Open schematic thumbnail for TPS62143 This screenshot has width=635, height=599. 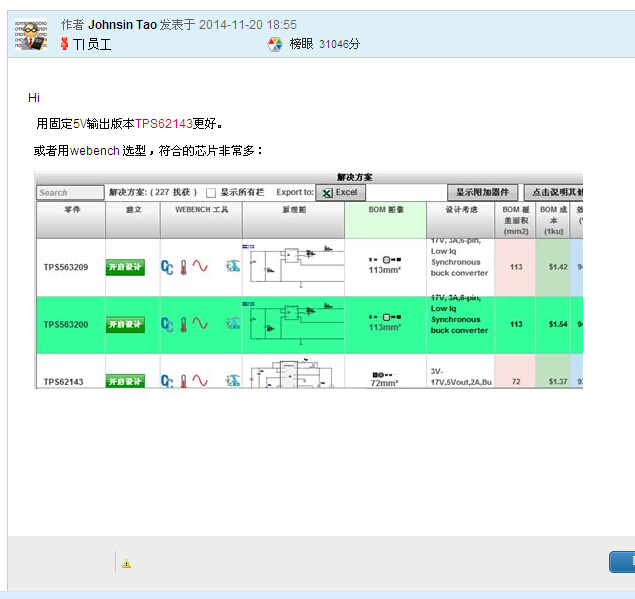(x=294, y=373)
